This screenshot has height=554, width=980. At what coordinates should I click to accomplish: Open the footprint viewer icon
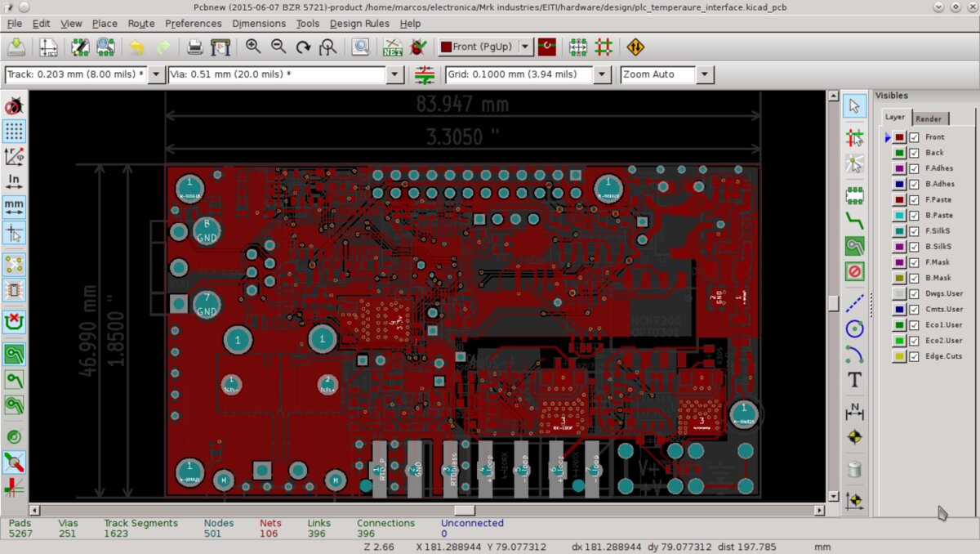(105, 47)
